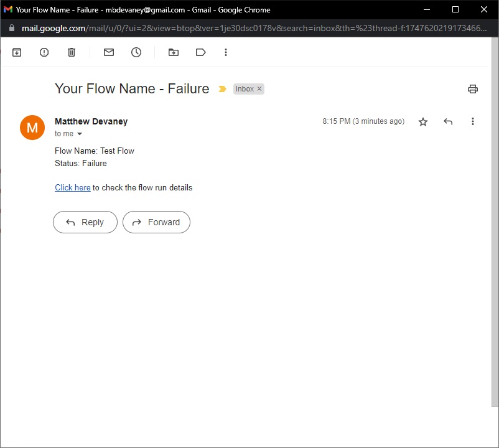
Task: Snooze this email
Action: coord(136,52)
